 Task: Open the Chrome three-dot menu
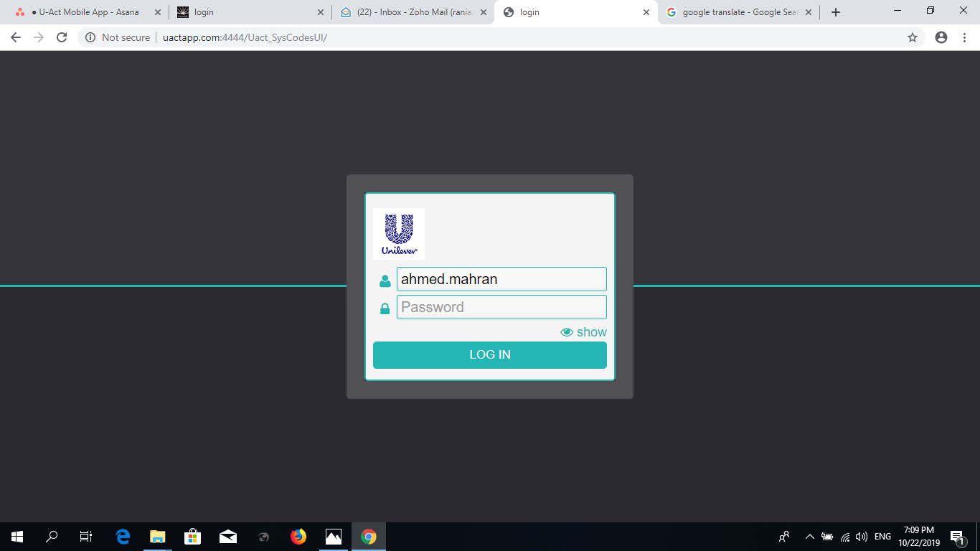tap(965, 37)
